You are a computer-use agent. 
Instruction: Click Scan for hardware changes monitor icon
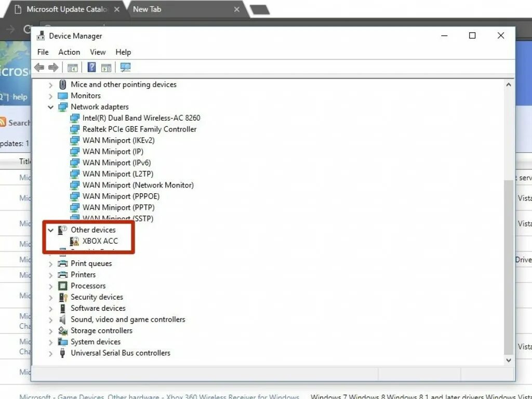click(x=125, y=67)
